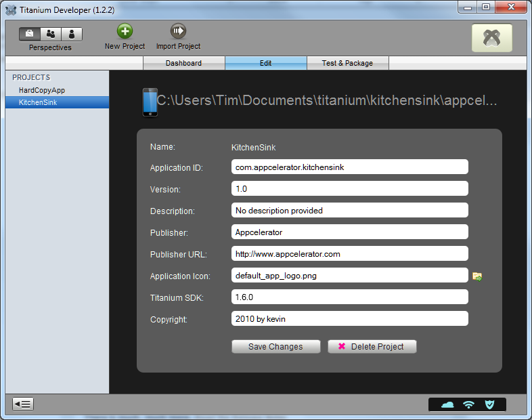Click the wifi network status icon
This screenshot has height=420, width=532.
(x=468, y=404)
